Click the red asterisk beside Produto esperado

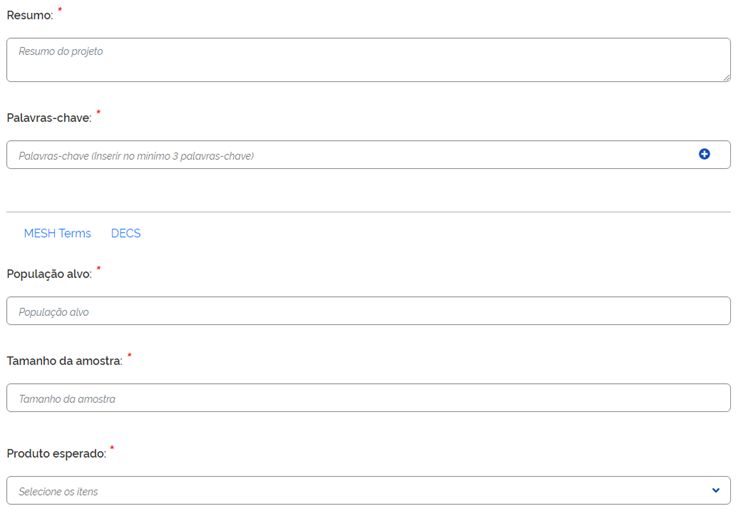coord(112,447)
